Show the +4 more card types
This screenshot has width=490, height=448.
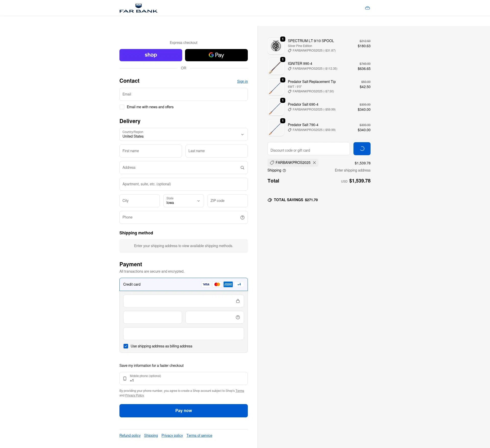tap(239, 284)
